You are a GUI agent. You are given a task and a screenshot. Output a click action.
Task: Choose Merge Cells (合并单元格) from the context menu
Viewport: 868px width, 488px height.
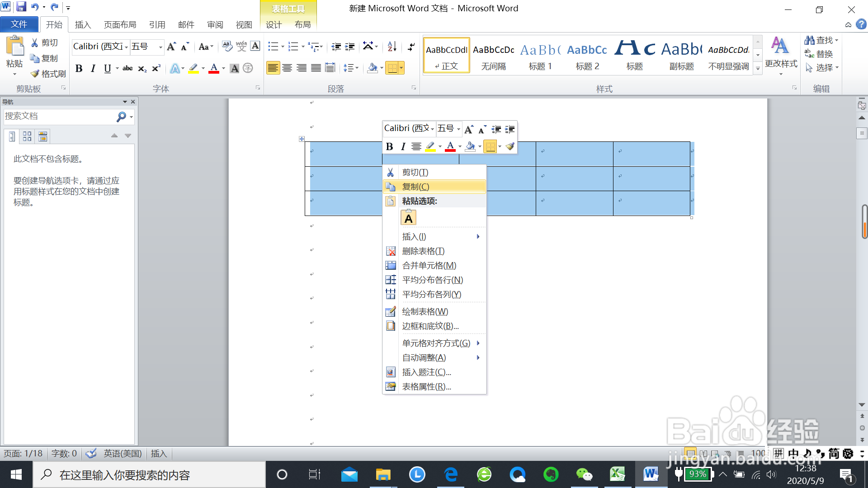pos(434,266)
